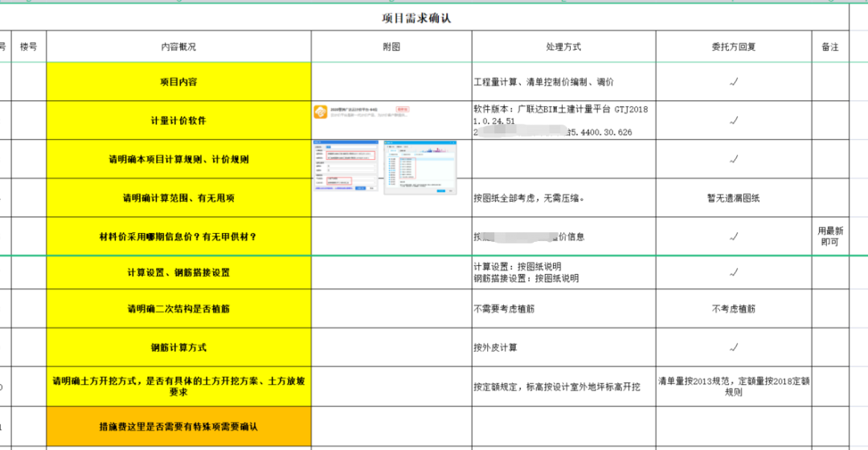Image resolution: width=868 pixels, height=450 pixels.
Task: Click the 委托方回复 header cell
Action: pos(733,47)
